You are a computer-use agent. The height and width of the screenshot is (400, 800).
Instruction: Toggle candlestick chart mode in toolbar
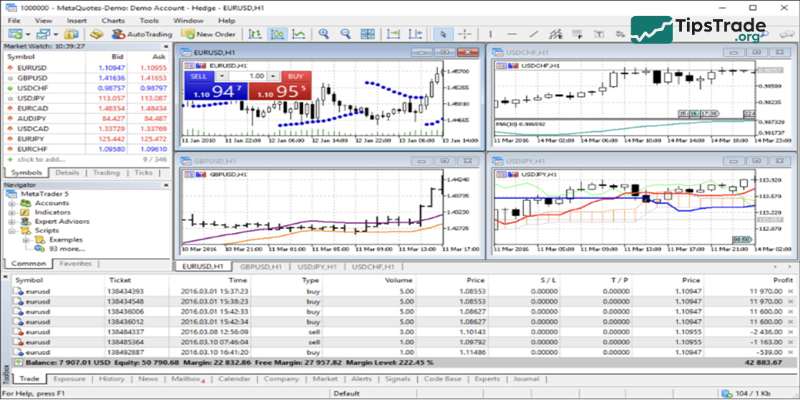[279, 34]
